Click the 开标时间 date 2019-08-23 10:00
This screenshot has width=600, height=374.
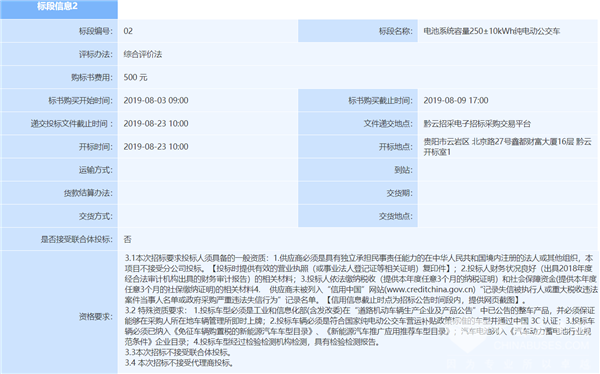[x=156, y=147]
